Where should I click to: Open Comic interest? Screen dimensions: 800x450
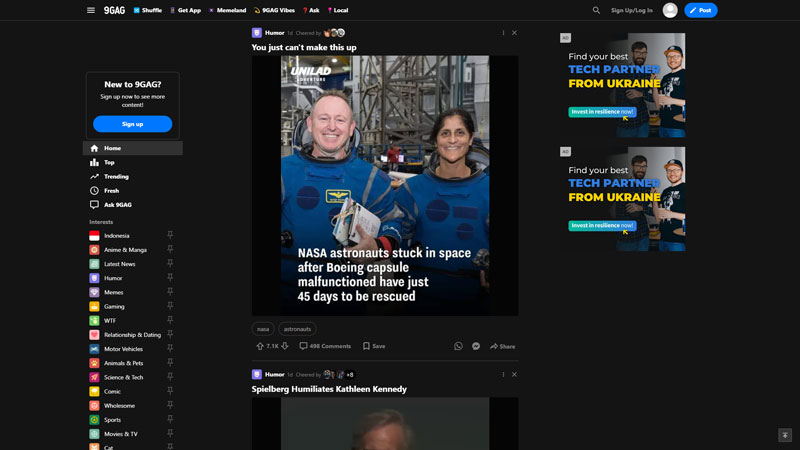(x=112, y=391)
